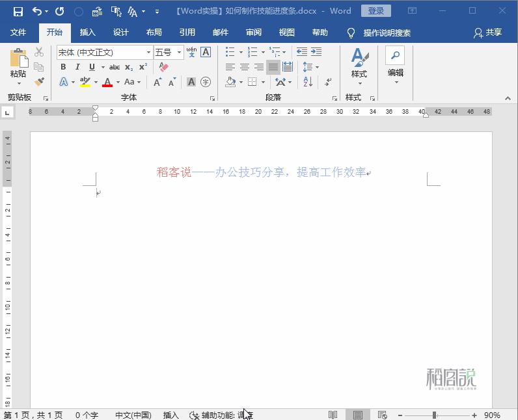Decrease font size with the smaller A
The image size is (518, 420).
(172, 82)
